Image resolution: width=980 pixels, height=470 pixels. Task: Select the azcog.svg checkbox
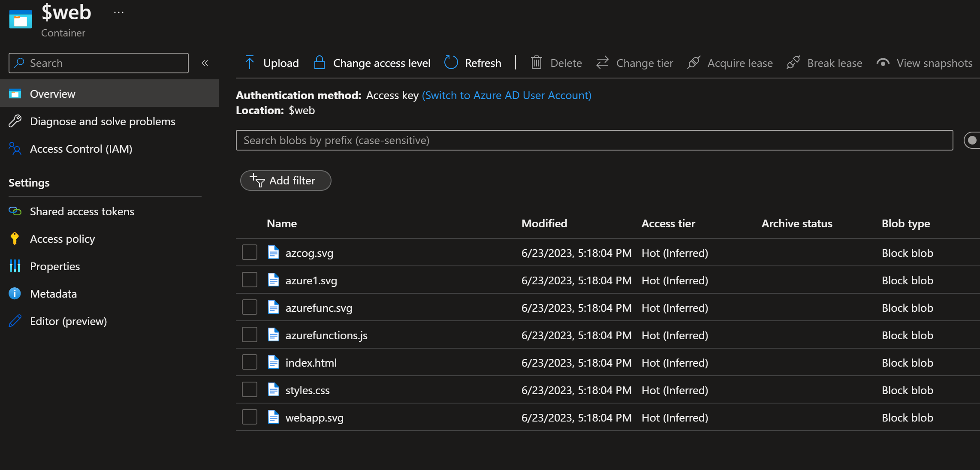pos(250,252)
